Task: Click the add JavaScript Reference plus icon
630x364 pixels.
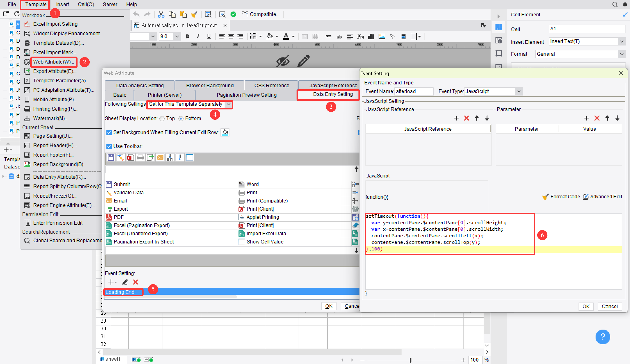Action: [x=456, y=118]
